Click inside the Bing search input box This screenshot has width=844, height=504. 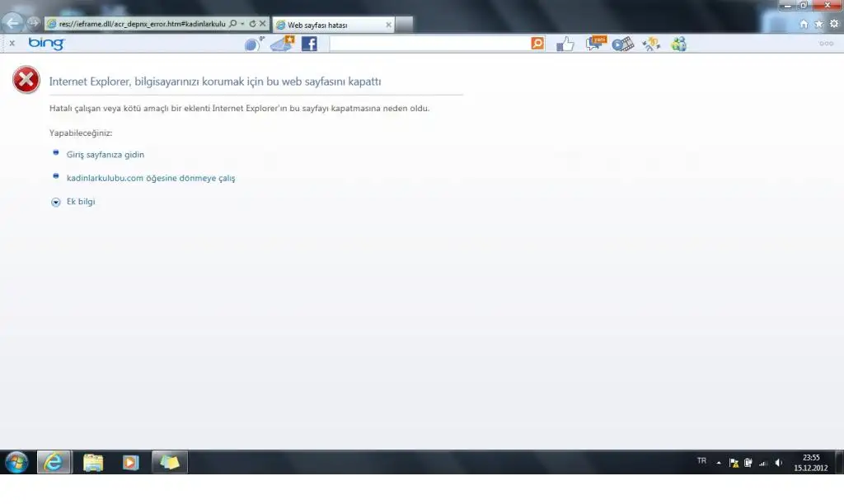[x=429, y=44]
